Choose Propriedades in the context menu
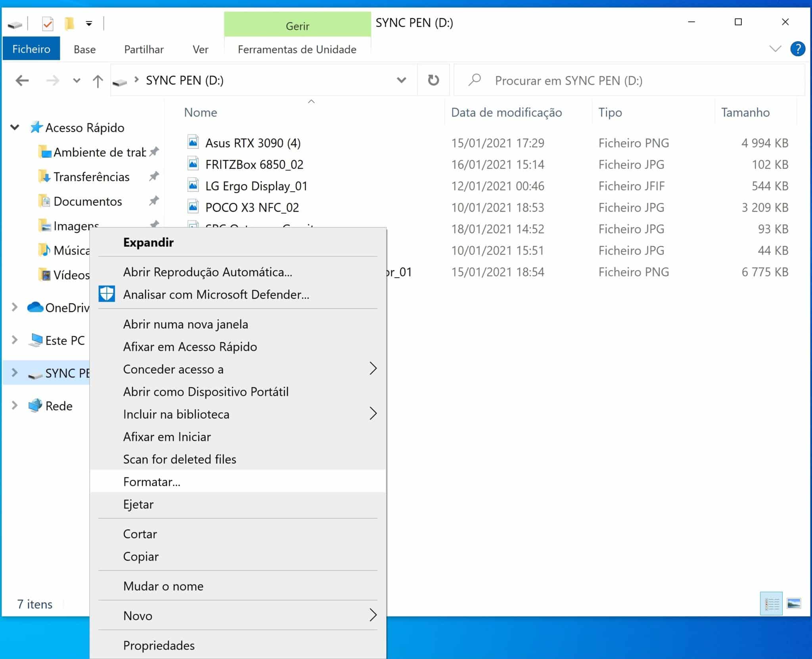Viewport: 812px width, 659px height. 238,646
